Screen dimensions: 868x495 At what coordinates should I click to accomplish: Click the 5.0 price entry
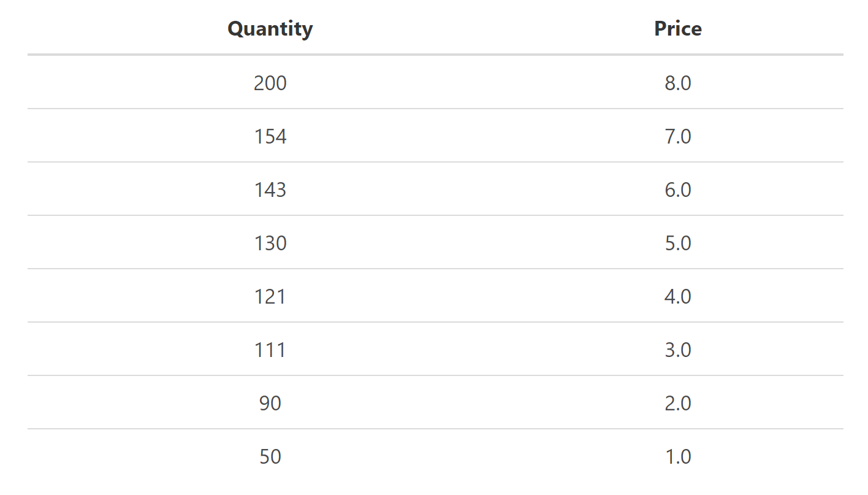pyautogui.click(x=677, y=243)
